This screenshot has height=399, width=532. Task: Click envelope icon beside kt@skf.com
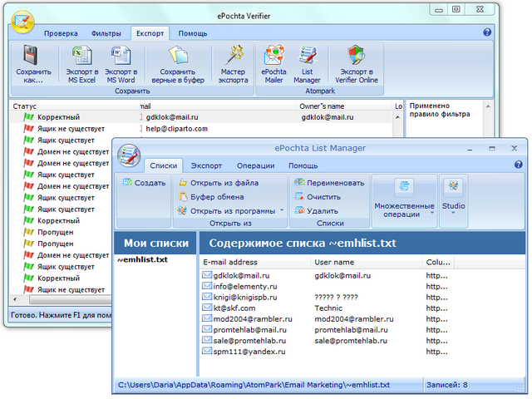[207, 308]
